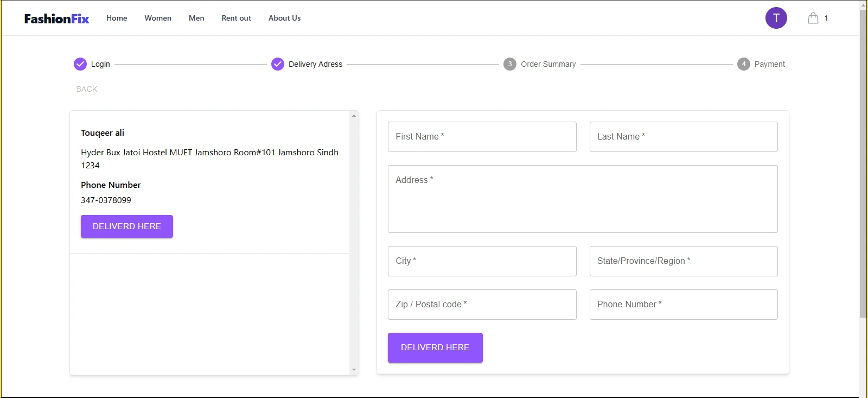
Task: Click DELIVERD HERE under Touqeer ali's address
Action: (x=127, y=226)
